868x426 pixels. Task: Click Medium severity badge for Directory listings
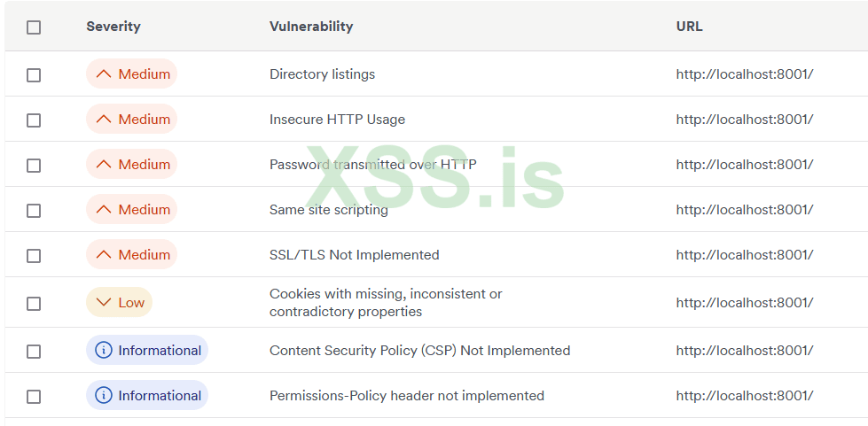132,74
